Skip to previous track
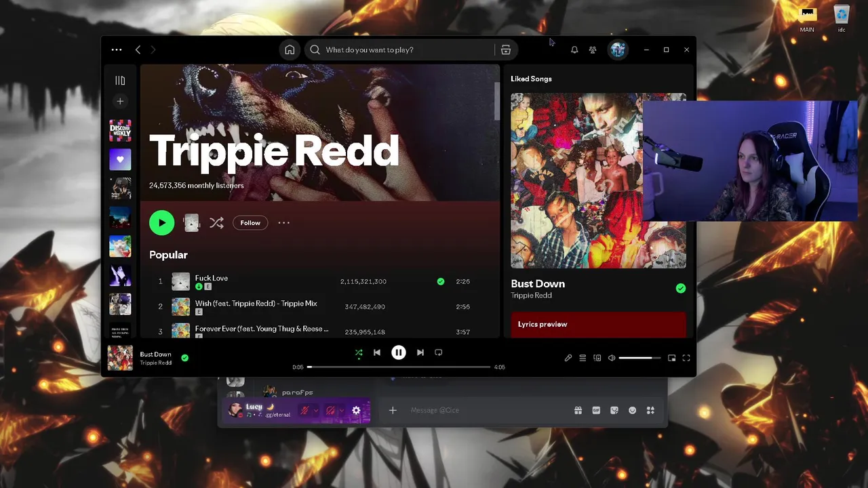The width and height of the screenshot is (868, 488). (377, 352)
